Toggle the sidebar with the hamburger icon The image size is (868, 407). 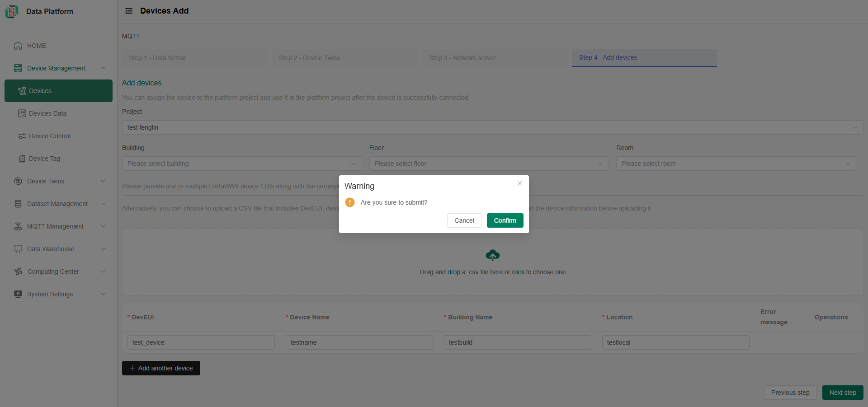pos(128,11)
